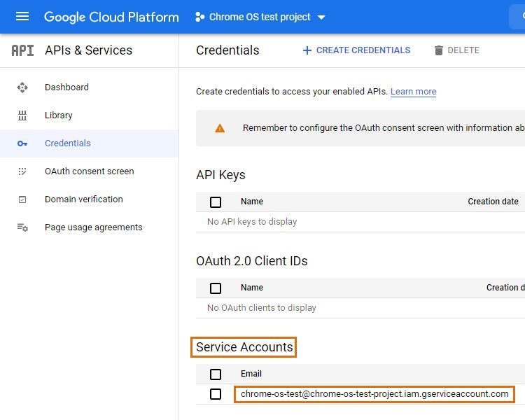The height and width of the screenshot is (420, 525).
Task: Click the Credentials key icon
Action: coord(22,143)
